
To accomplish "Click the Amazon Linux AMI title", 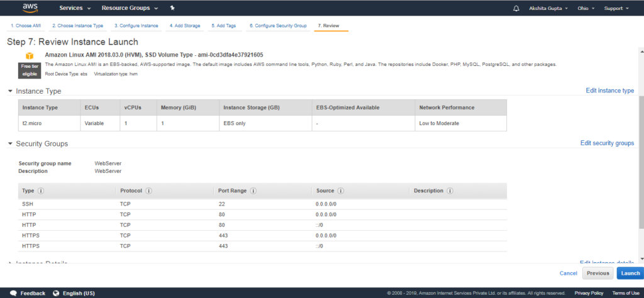I will click(154, 55).
